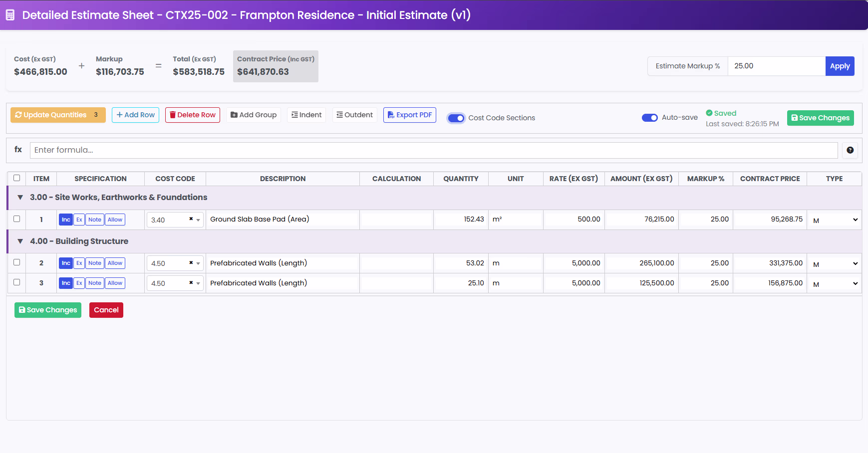
Task: Click contract price 156,875.00 cell
Action: pos(770,283)
